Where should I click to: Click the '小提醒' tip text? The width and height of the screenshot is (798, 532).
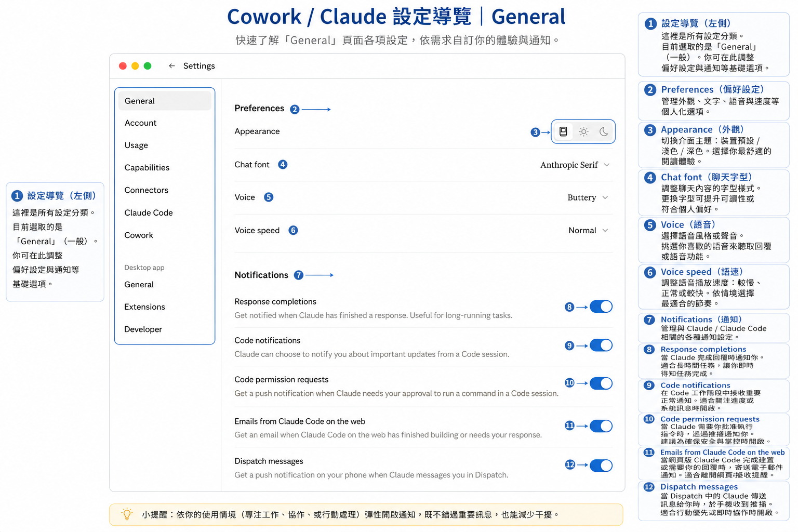tap(351, 515)
